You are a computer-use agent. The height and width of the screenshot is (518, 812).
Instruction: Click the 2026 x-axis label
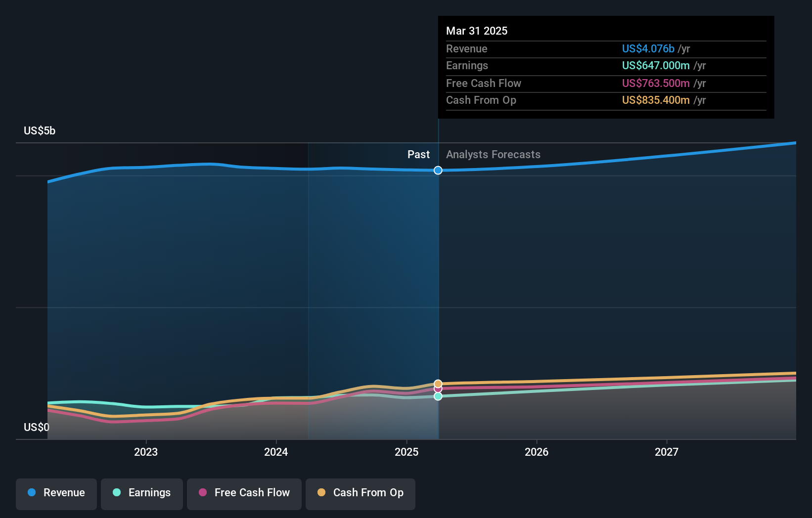click(537, 452)
